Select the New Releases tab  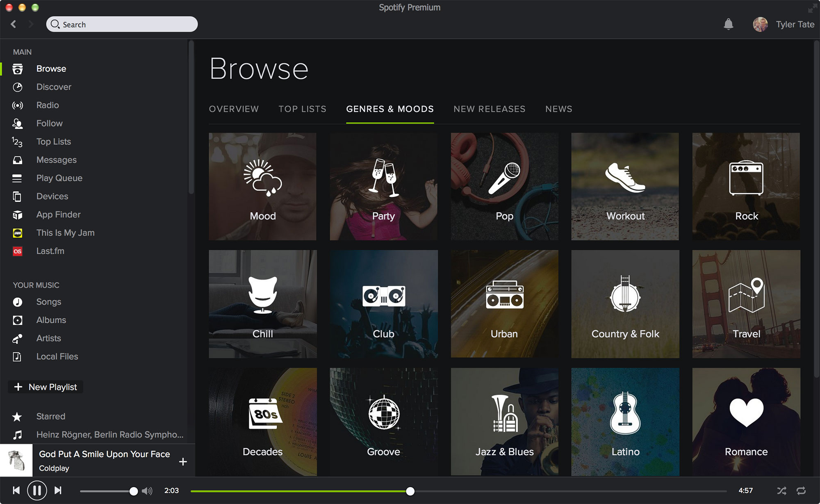(x=488, y=109)
